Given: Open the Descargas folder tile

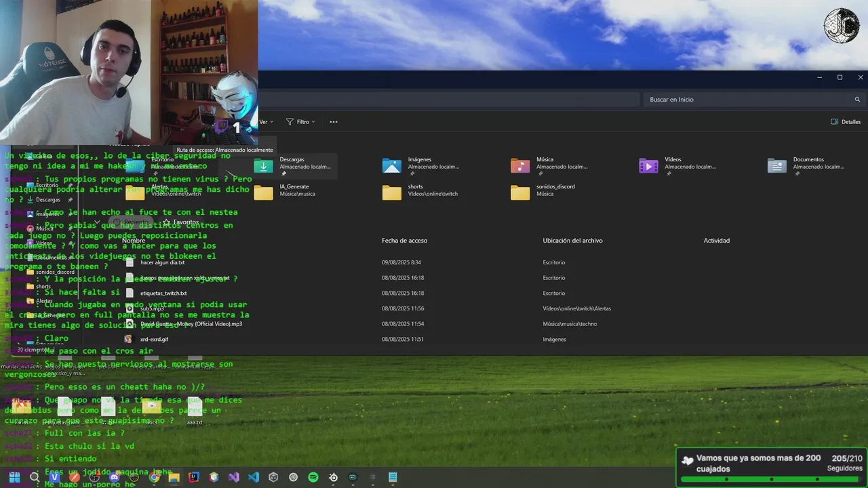Looking at the screenshot, I should (x=295, y=165).
